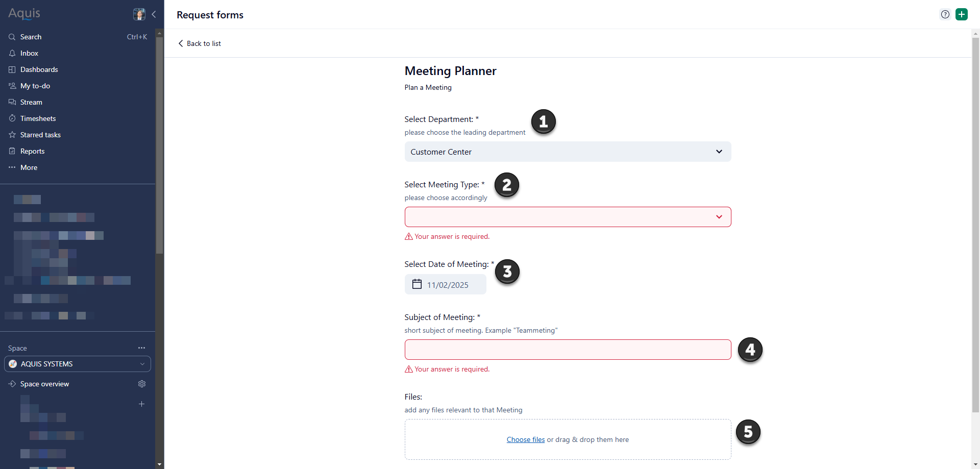Viewport: 980px width, 469px height.
Task: Expand the More menu item
Action: tap(29, 167)
